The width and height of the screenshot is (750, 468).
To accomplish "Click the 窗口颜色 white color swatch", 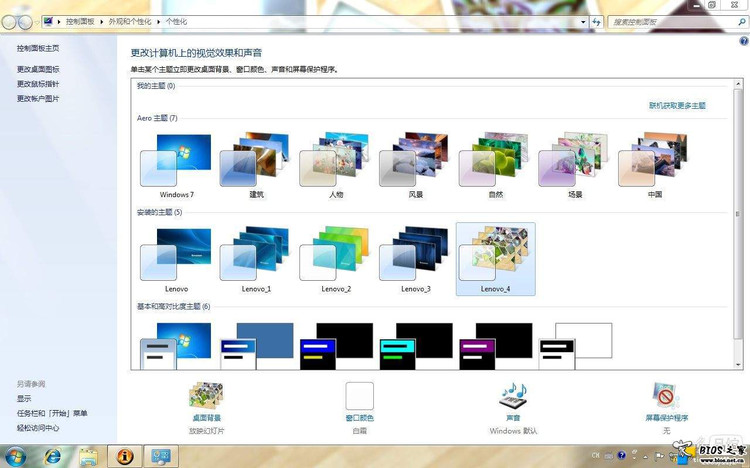I will point(359,396).
